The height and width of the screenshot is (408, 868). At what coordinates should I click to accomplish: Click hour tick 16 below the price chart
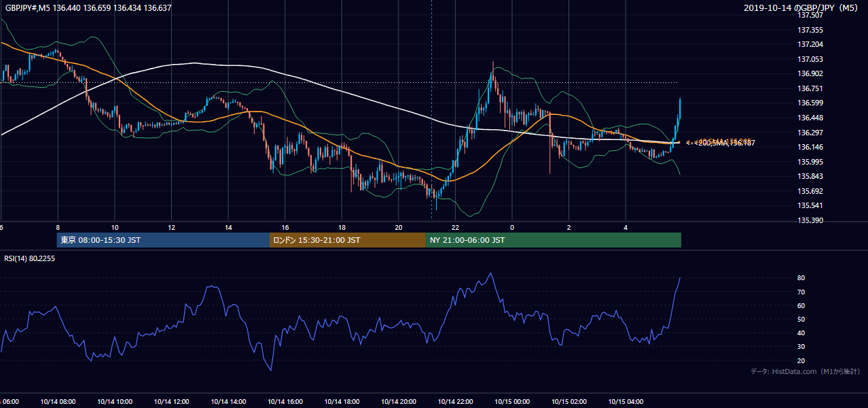coord(285,227)
